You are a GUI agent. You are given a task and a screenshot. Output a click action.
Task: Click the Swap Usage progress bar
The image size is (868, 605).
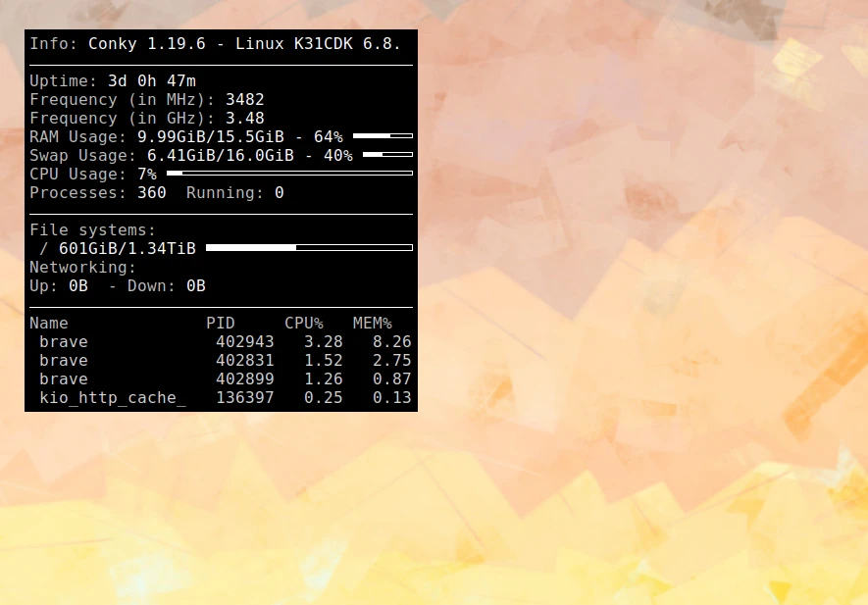pyautogui.click(x=387, y=155)
